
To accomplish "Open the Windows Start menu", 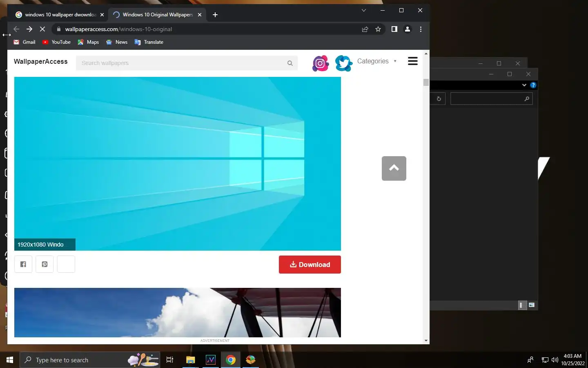I will pyautogui.click(x=10, y=360).
